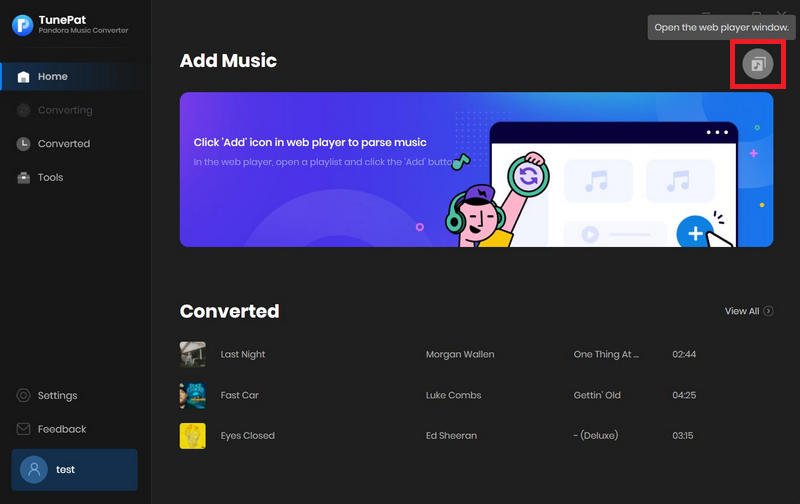Select the Fast Car album thumbnail
Image resolution: width=800 pixels, height=504 pixels.
(x=192, y=395)
